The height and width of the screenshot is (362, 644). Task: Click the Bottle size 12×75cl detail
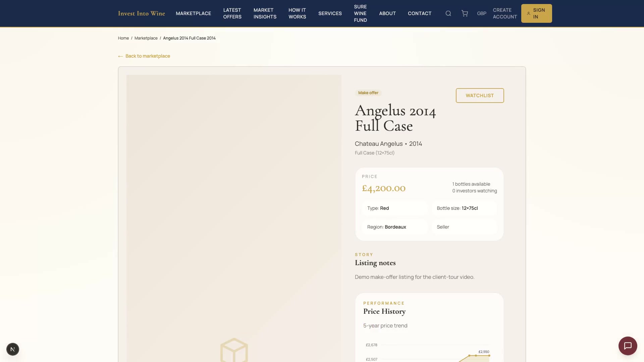(464, 208)
